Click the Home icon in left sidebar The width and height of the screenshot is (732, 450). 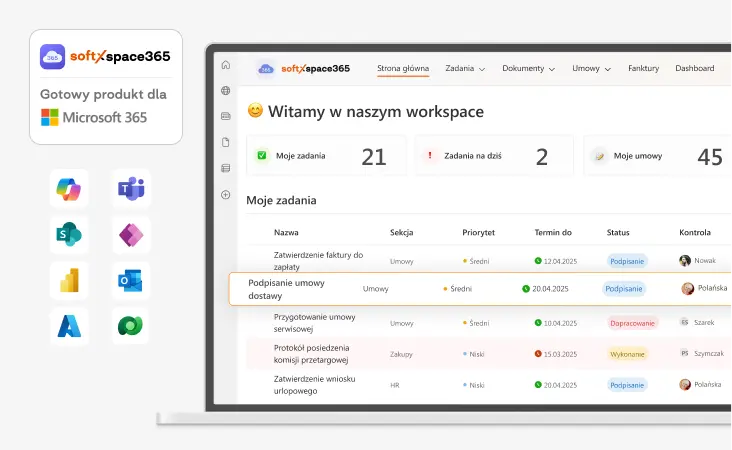(225, 66)
